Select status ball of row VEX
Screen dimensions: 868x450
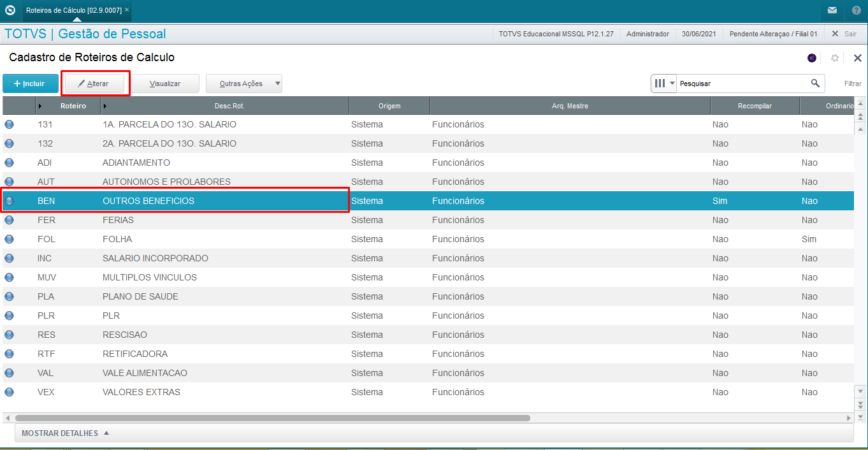[x=10, y=392]
